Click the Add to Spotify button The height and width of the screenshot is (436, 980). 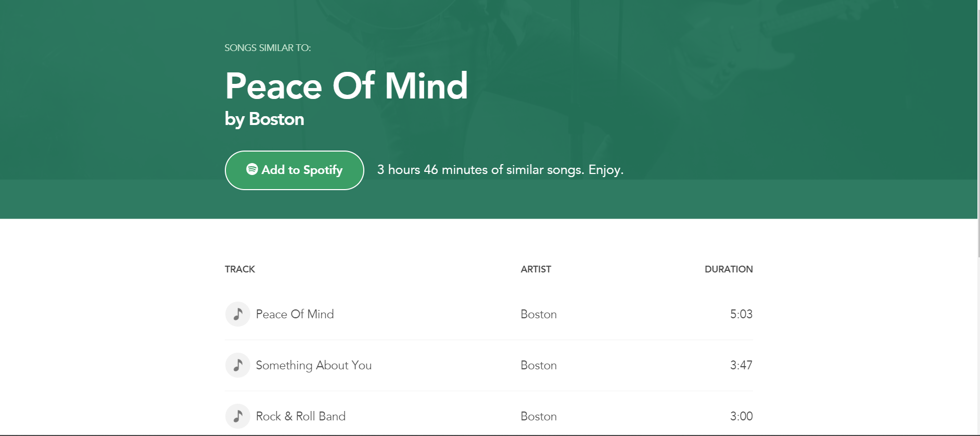[x=294, y=170]
